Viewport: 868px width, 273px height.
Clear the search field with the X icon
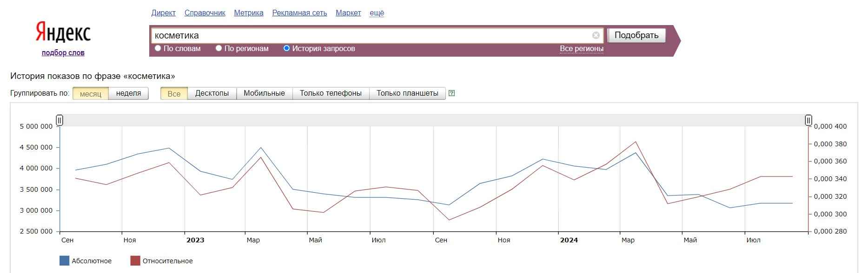point(596,35)
